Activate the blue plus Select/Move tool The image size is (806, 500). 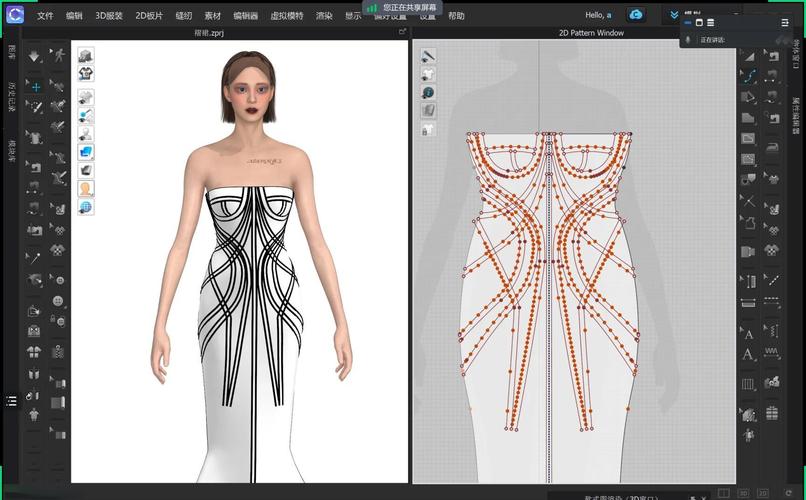(35, 87)
